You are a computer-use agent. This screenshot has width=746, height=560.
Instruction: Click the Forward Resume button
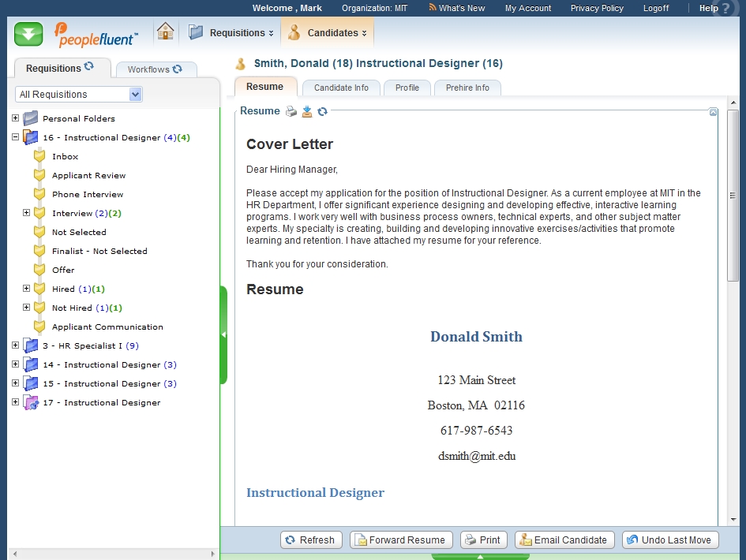401,540
